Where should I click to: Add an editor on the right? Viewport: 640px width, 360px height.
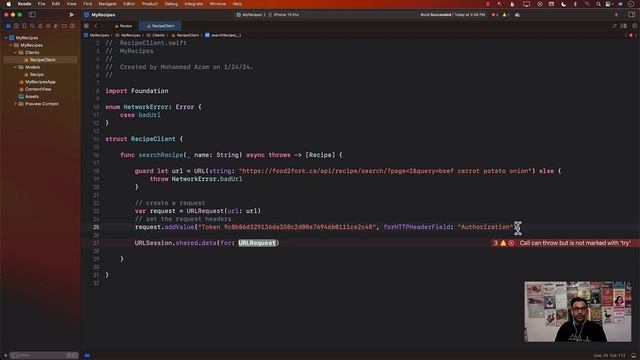[x=634, y=26]
